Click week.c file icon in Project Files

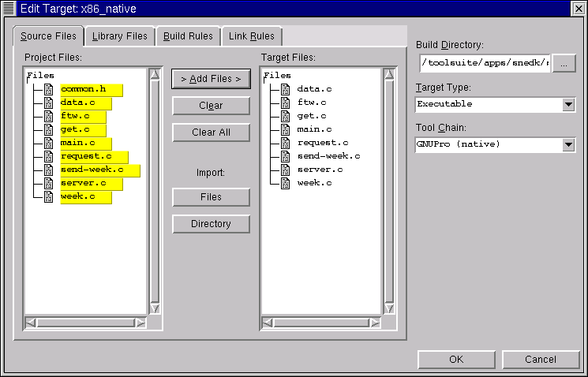click(49, 196)
